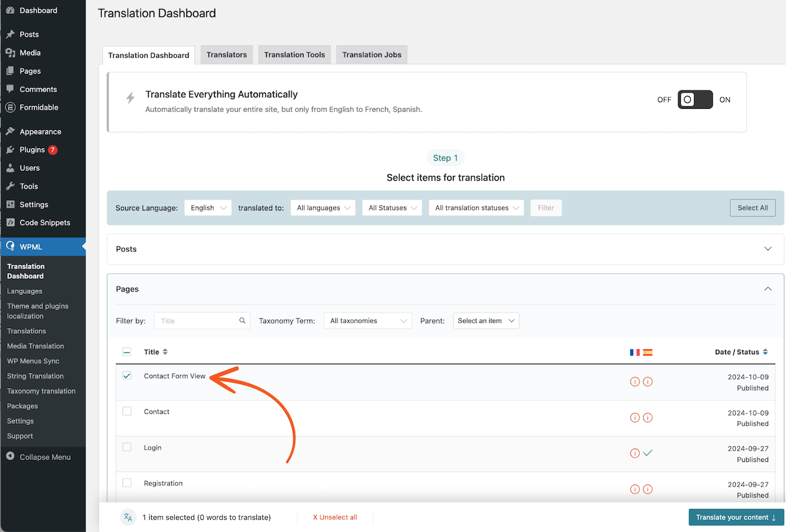Viewport: 786px width, 532px height.
Task: Click French status icon for Login page
Action: [634, 453]
